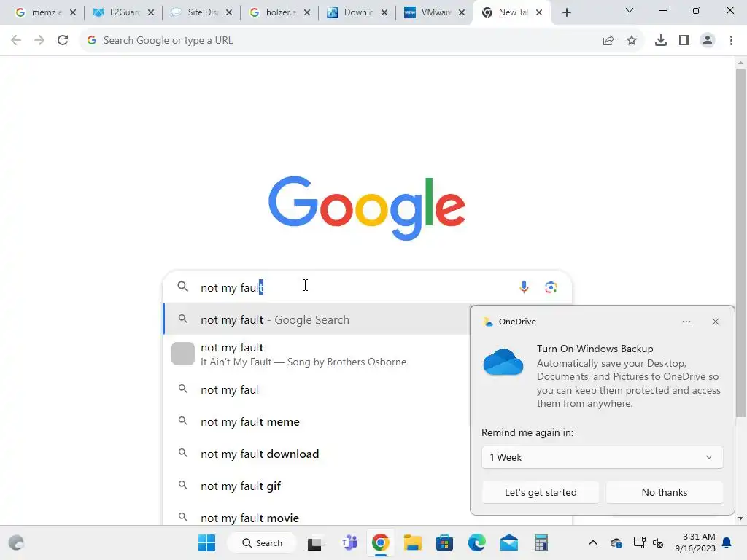
Task: Close the E2Guardian tab
Action: (151, 13)
